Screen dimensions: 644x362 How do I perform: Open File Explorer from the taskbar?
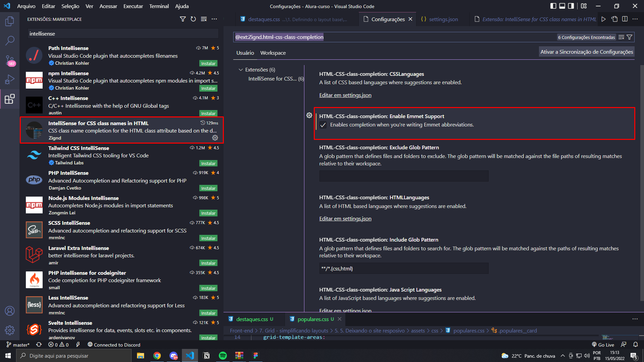[x=141, y=356]
